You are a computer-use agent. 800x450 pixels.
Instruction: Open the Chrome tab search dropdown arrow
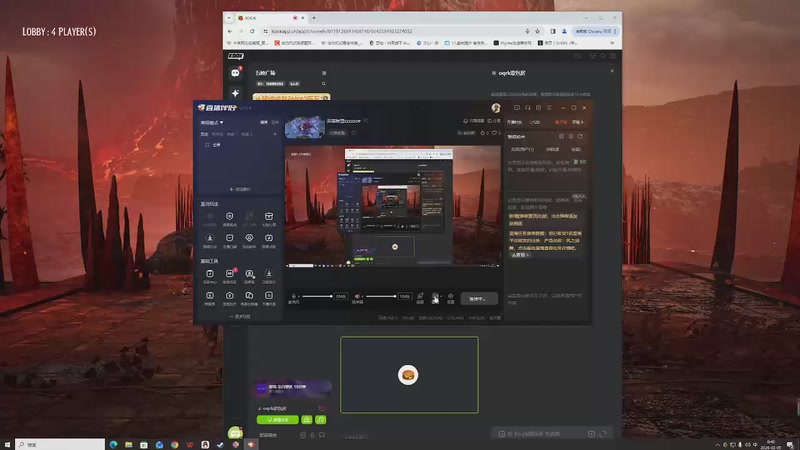pyautogui.click(x=229, y=18)
